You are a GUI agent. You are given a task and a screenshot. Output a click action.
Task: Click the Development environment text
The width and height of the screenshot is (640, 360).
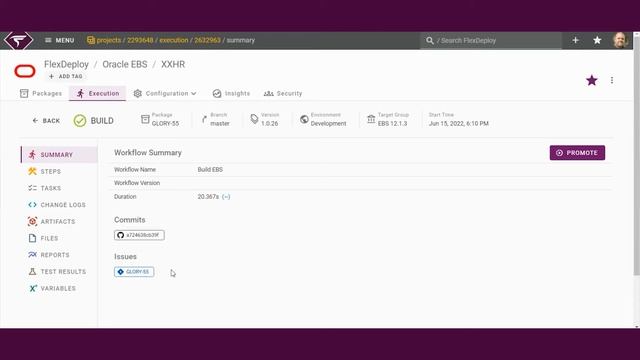tap(328, 123)
